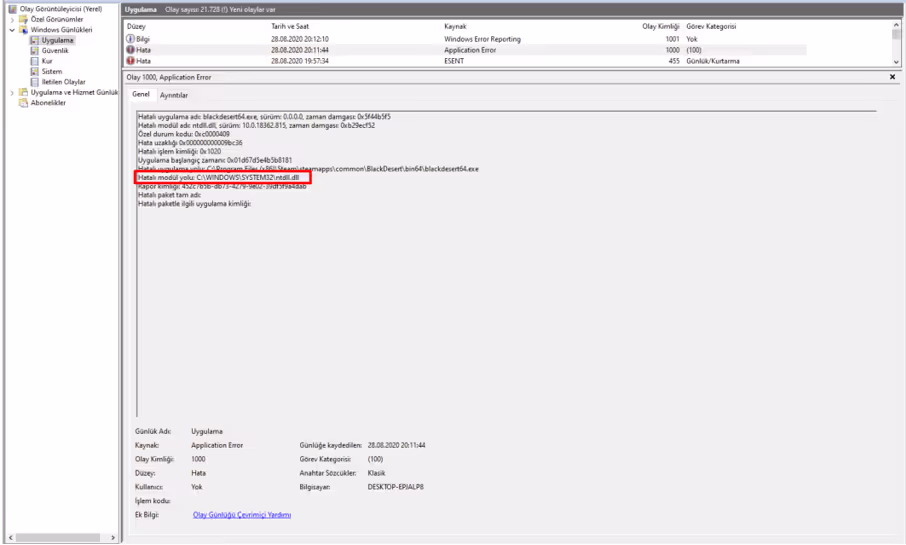This screenshot has width=906, height=545.
Task: Click the Özel Görünümler folder icon
Action: (x=24, y=19)
